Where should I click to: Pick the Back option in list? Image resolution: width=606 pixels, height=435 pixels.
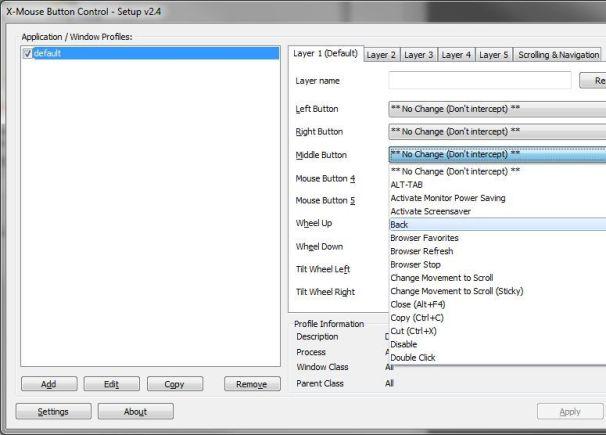coord(497,224)
